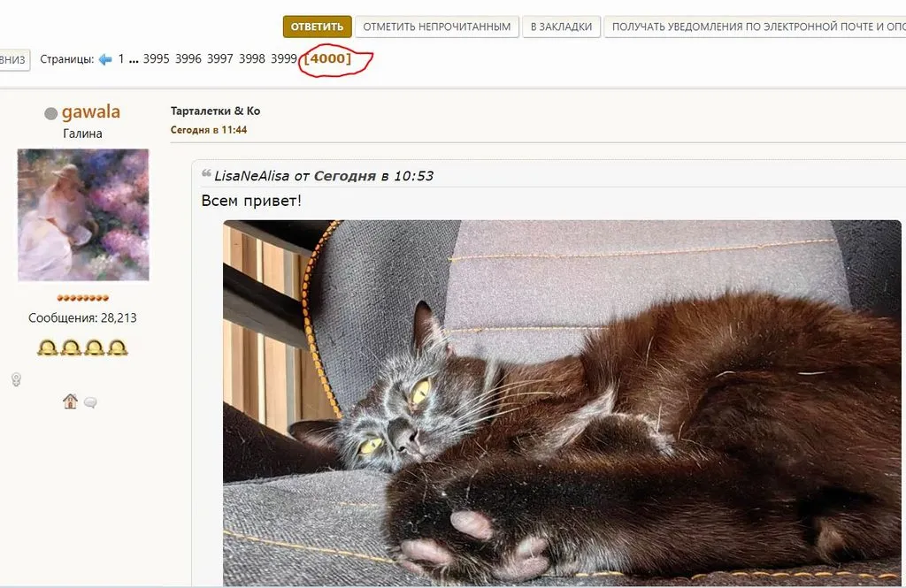Click the ОТВЕТИТЬ reply button

pos(318,27)
